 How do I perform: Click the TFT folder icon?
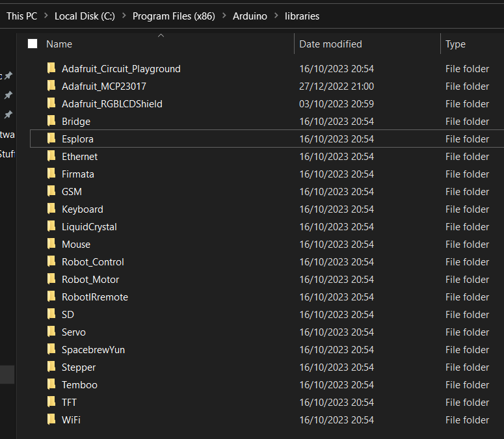click(x=51, y=402)
